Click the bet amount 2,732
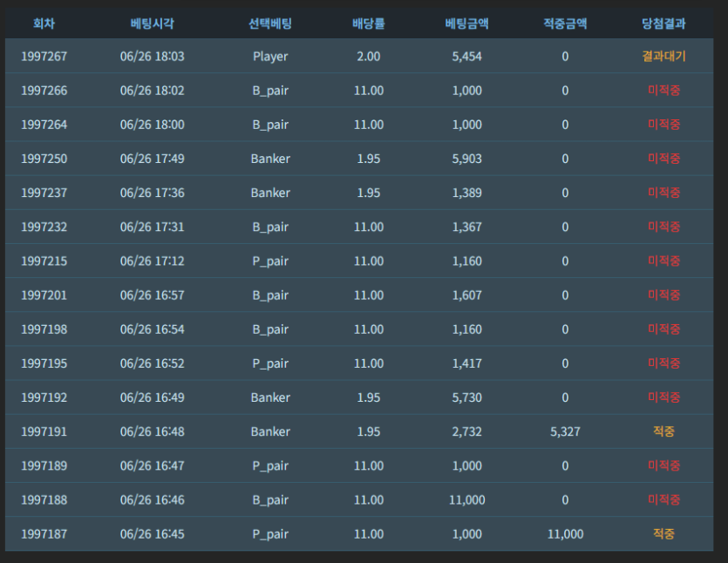Screen dimensions: 728x563 466,431
